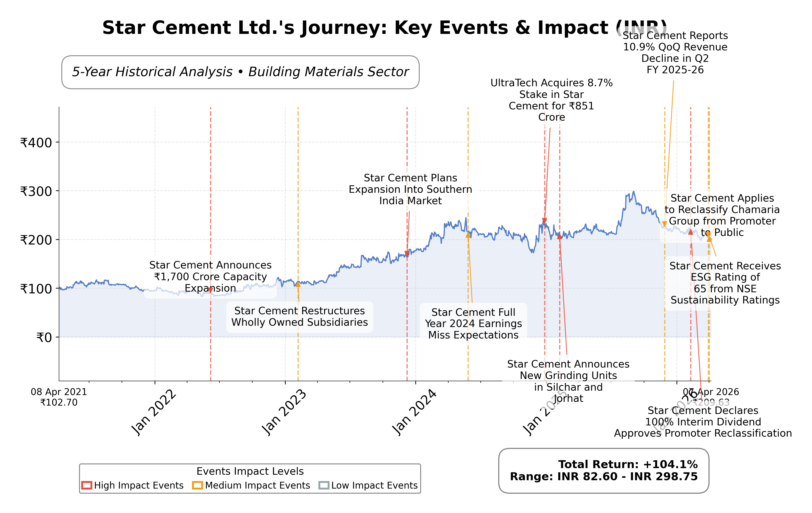
Task: Click the orange Medium Impact Events legend swatch
Action: coord(198,485)
